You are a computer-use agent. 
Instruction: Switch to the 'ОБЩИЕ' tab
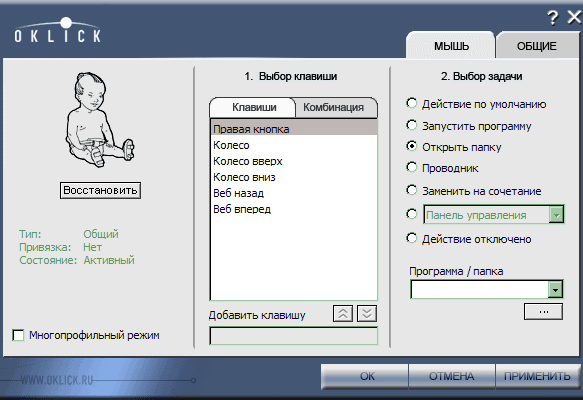[537, 46]
